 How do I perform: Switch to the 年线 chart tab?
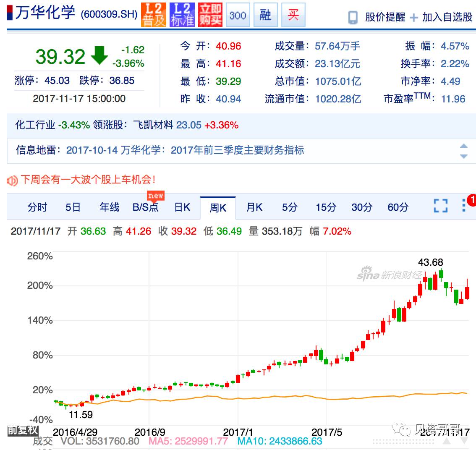pos(109,207)
